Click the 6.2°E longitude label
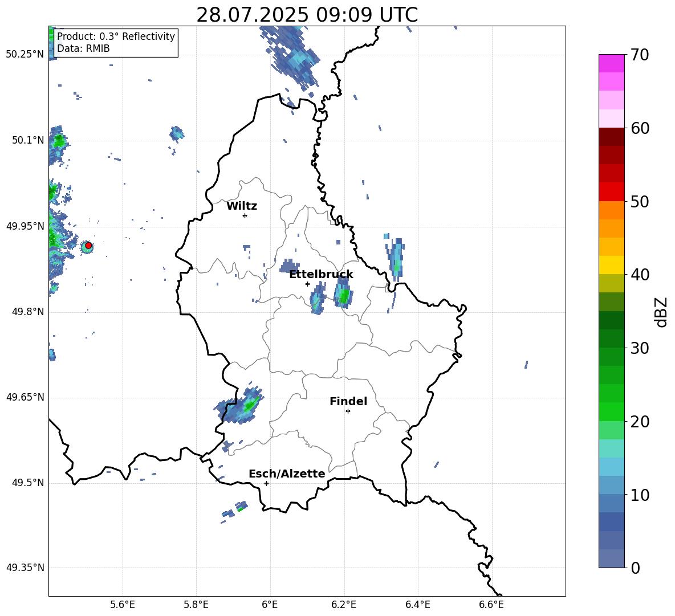 (x=344, y=605)
